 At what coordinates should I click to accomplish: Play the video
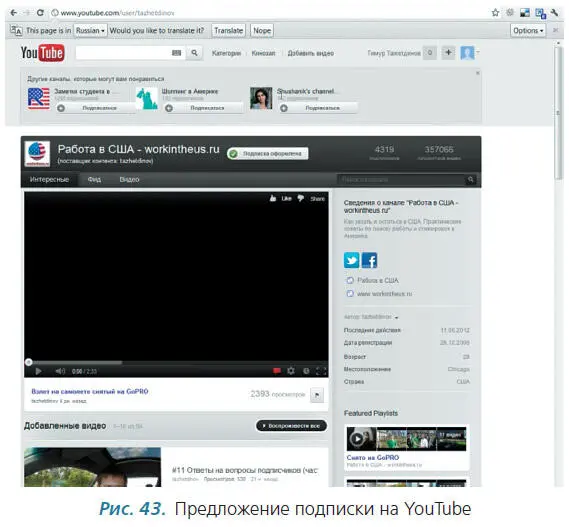[38, 371]
